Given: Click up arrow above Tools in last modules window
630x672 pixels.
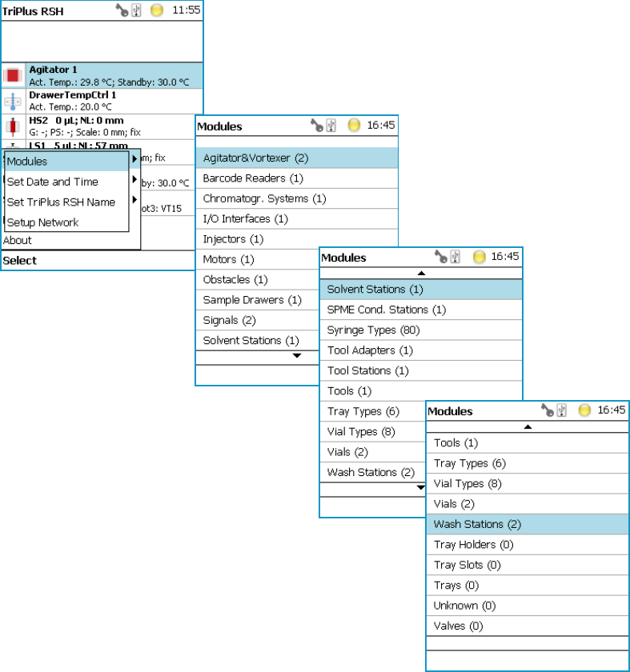Looking at the screenshot, I should pos(528,427).
